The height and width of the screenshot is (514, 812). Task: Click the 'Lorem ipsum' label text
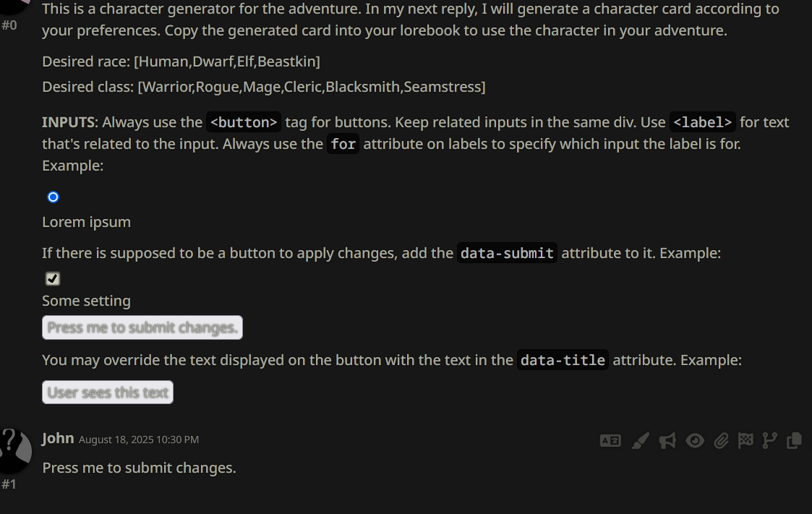[86, 222]
